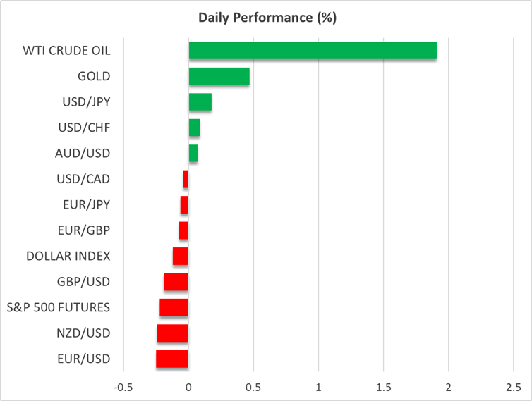Click the WTI Crude Oil green bar
Image resolution: width=532 pixels, height=401 pixels.
[313, 51]
